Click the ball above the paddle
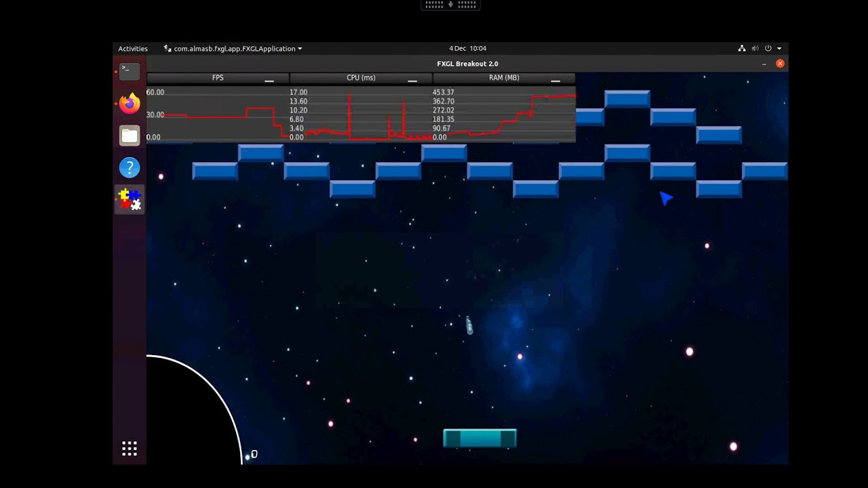The width and height of the screenshot is (868, 488). pos(469,326)
